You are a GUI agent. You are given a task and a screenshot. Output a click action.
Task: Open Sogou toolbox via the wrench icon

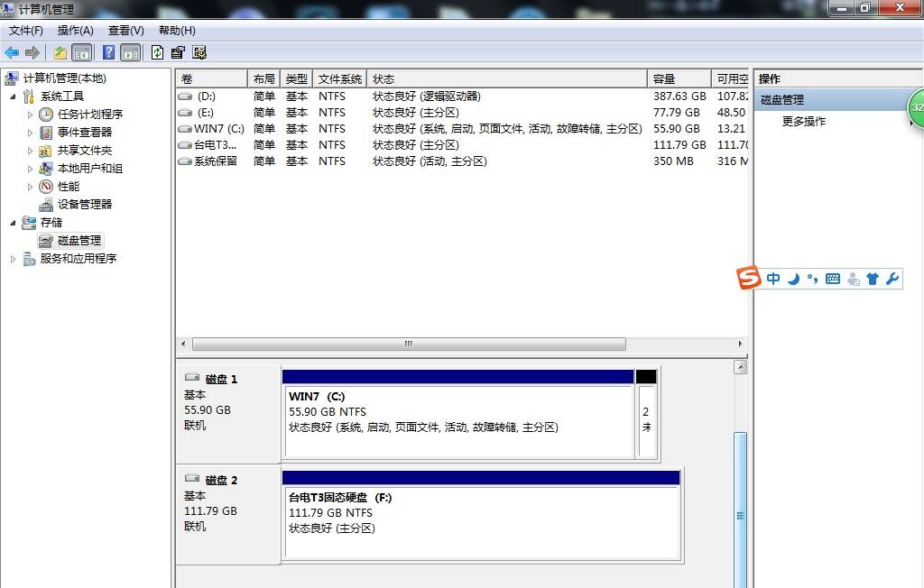pyautogui.click(x=892, y=279)
